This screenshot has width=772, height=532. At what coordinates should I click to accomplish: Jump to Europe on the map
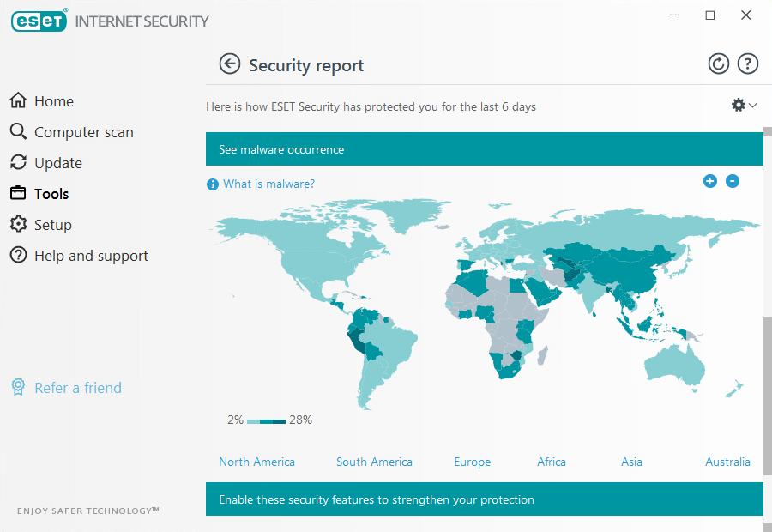pos(472,462)
